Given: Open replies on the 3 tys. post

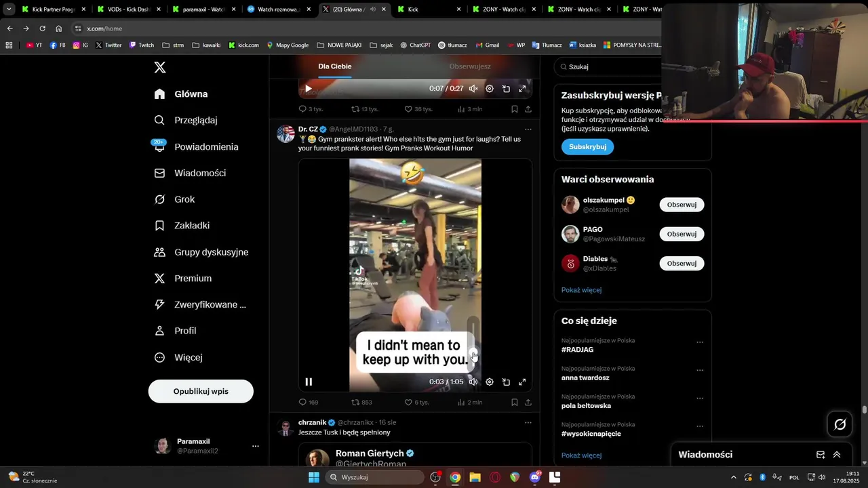Looking at the screenshot, I should (x=311, y=108).
